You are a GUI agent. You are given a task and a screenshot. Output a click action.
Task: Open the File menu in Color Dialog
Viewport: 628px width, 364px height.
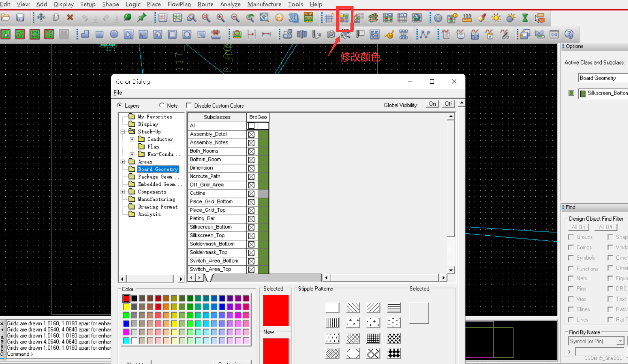118,92
